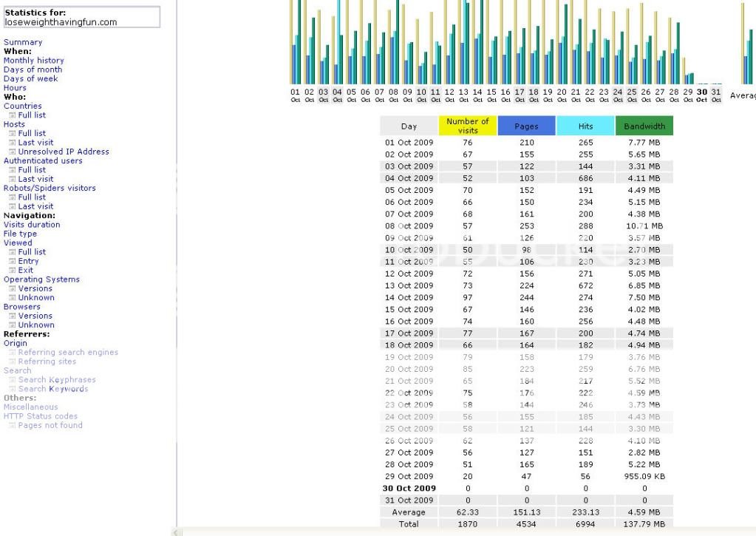Click the horizontal scrollbar left arrow
Screen dimensions: 756x536
(x=175, y=532)
